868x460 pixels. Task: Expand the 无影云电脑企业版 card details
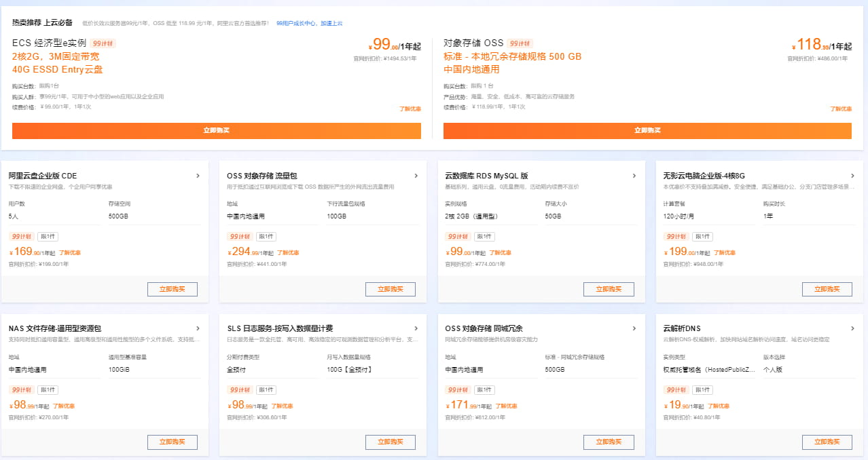(853, 175)
